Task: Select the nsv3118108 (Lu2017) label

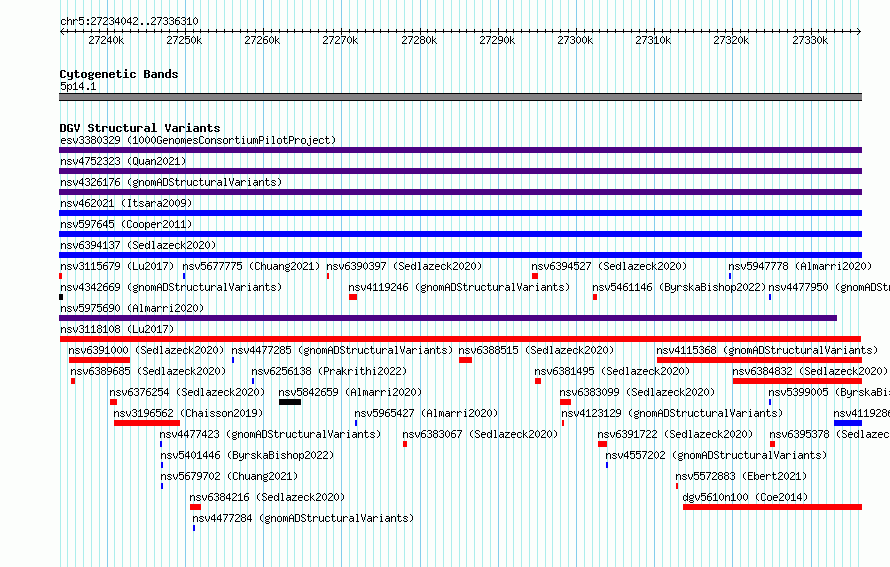Action: coord(117,329)
